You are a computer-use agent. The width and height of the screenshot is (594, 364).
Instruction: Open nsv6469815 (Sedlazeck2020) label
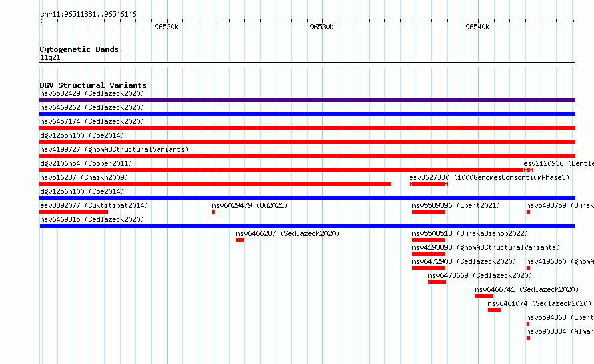click(x=92, y=219)
